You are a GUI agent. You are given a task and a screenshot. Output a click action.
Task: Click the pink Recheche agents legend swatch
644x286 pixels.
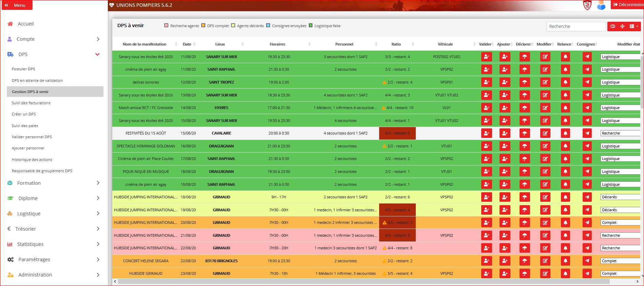[166, 25]
